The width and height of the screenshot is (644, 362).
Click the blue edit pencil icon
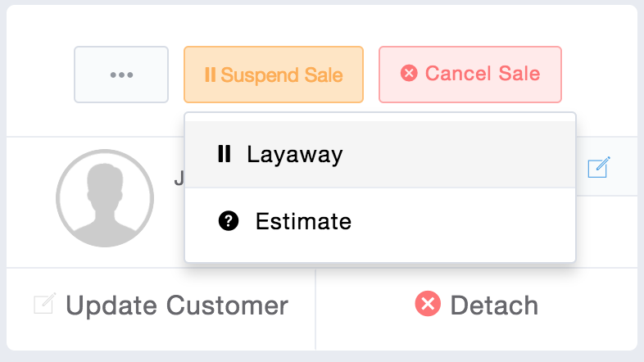click(x=599, y=168)
